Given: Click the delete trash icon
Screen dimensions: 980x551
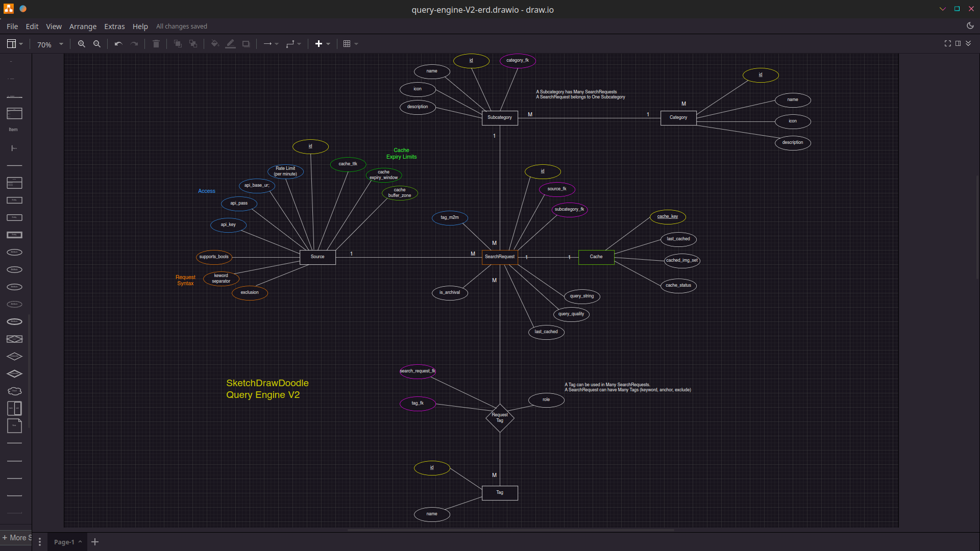Looking at the screenshot, I should [156, 44].
